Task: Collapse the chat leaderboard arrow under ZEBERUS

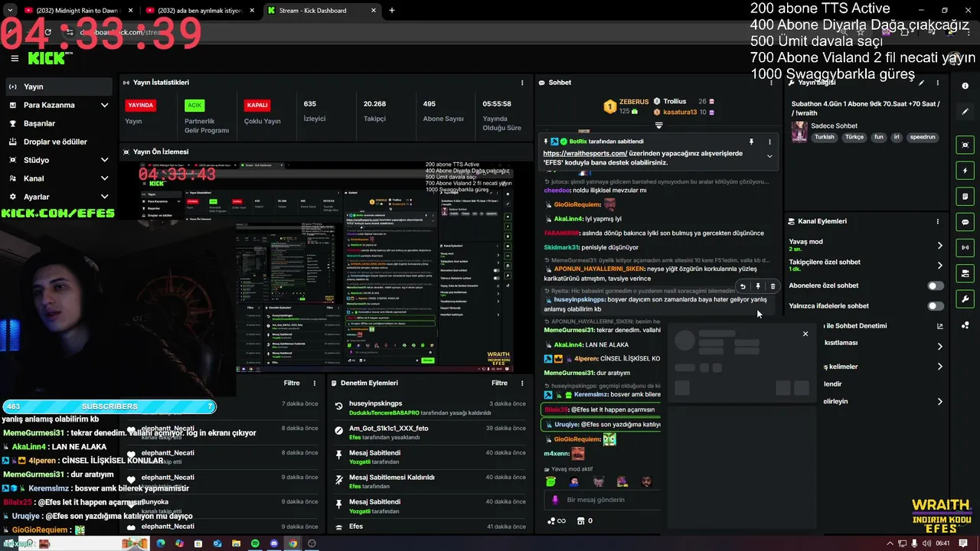Action: tap(658, 126)
